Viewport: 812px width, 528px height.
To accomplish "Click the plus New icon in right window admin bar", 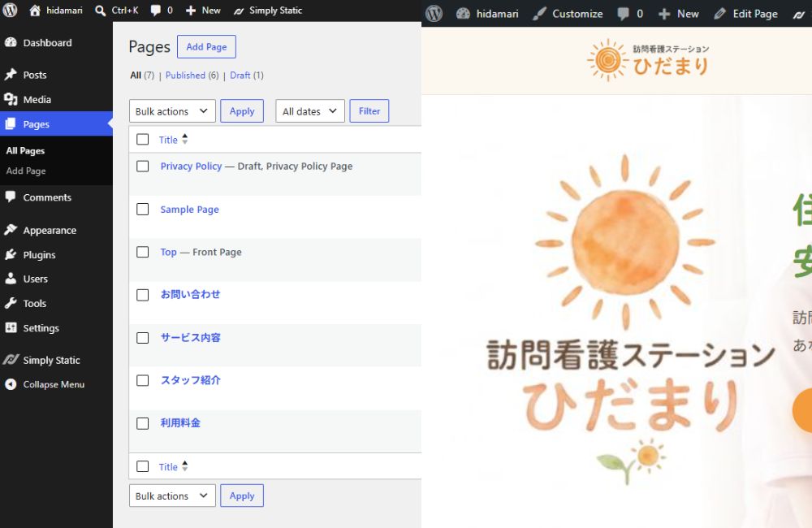I will click(x=664, y=14).
